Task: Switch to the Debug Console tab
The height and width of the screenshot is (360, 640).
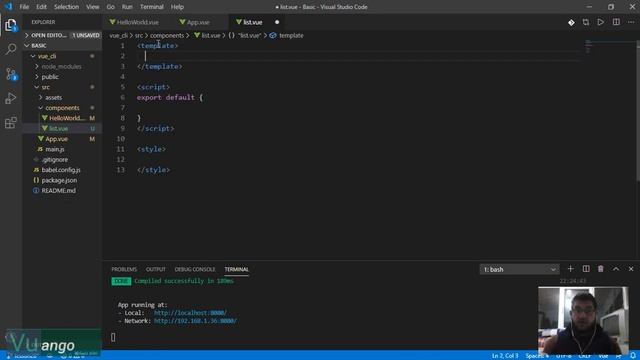Action: (x=195, y=269)
